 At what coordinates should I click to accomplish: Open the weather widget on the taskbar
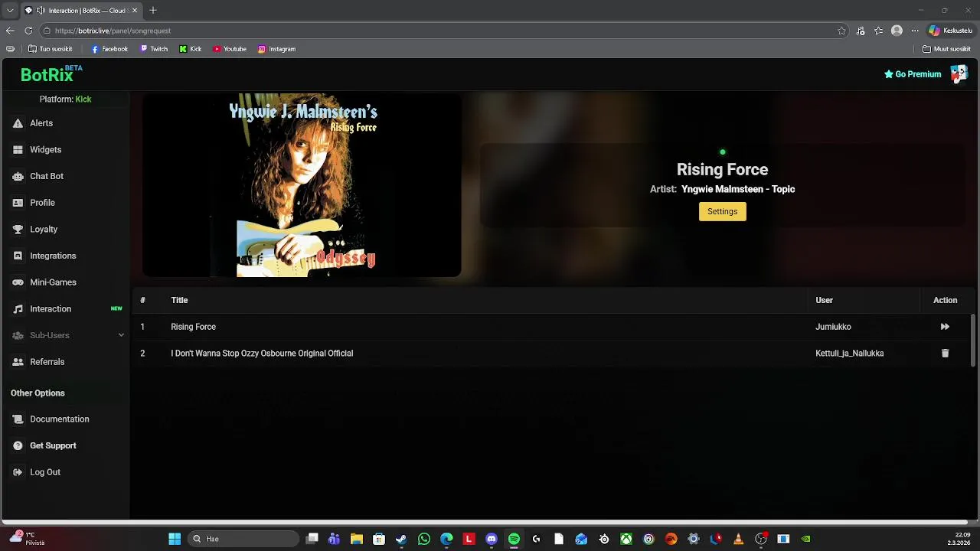point(26,539)
